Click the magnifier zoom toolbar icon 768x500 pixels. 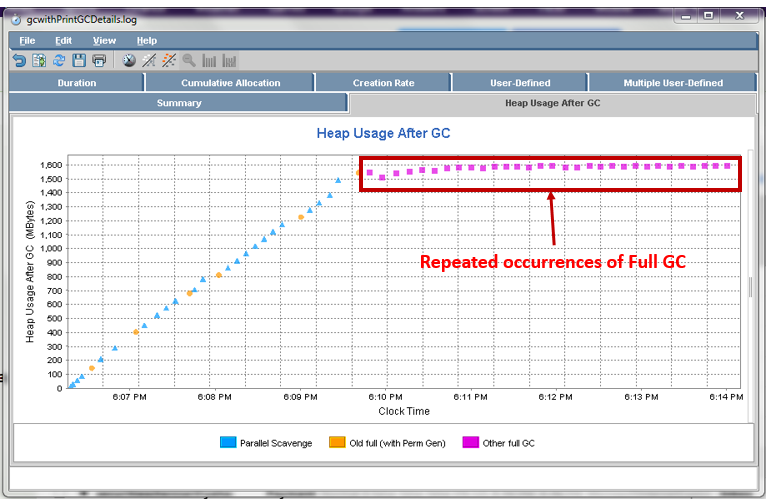pyautogui.click(x=189, y=61)
